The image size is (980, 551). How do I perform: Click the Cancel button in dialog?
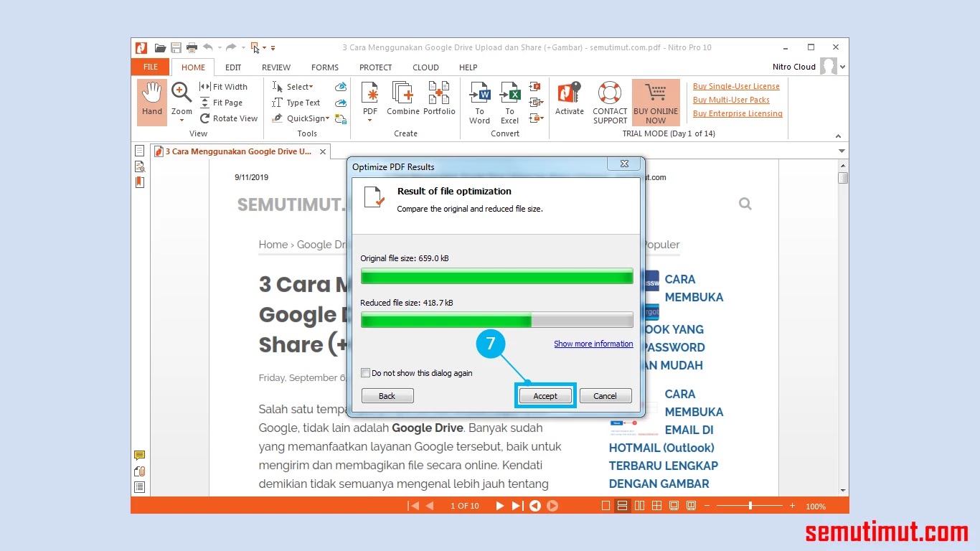coord(605,396)
